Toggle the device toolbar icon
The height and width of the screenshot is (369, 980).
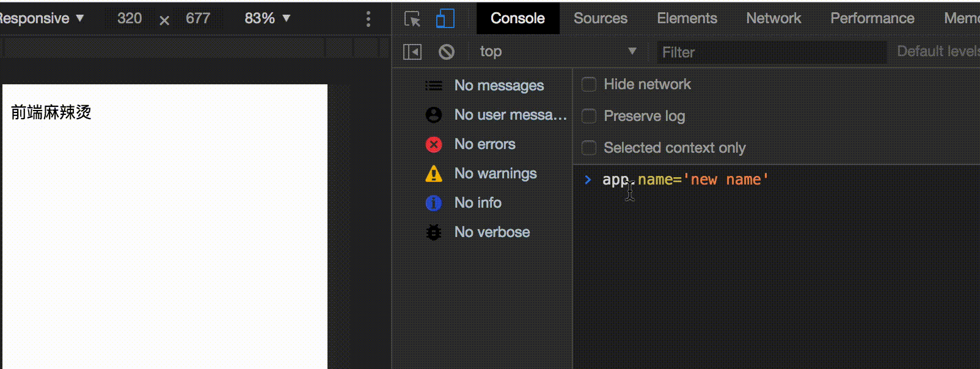(445, 19)
